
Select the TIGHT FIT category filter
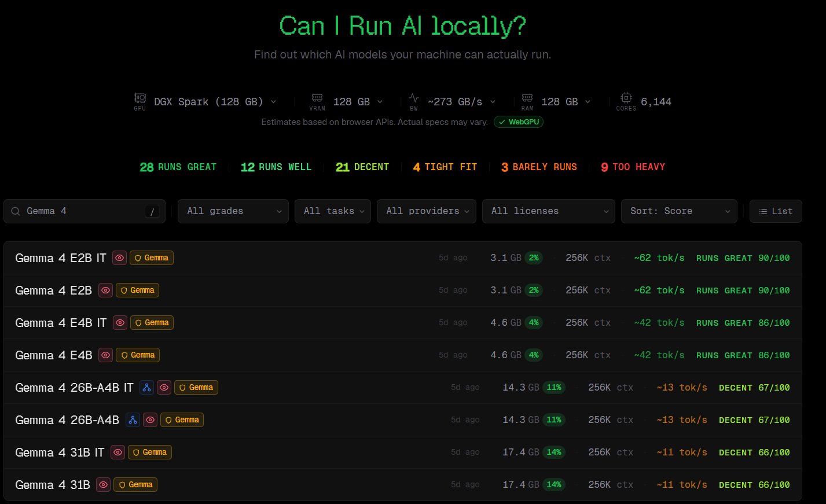tap(445, 167)
